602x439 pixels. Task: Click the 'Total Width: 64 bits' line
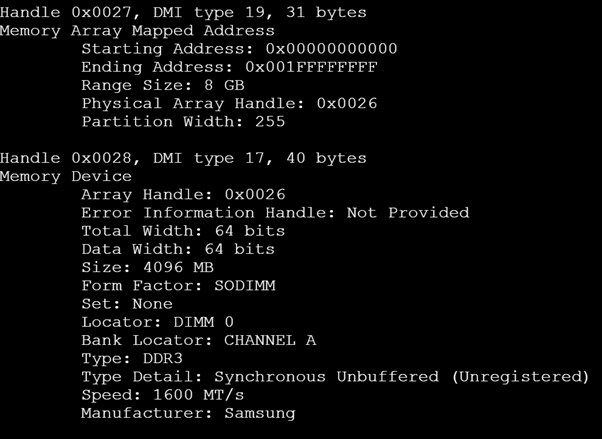[183, 231]
